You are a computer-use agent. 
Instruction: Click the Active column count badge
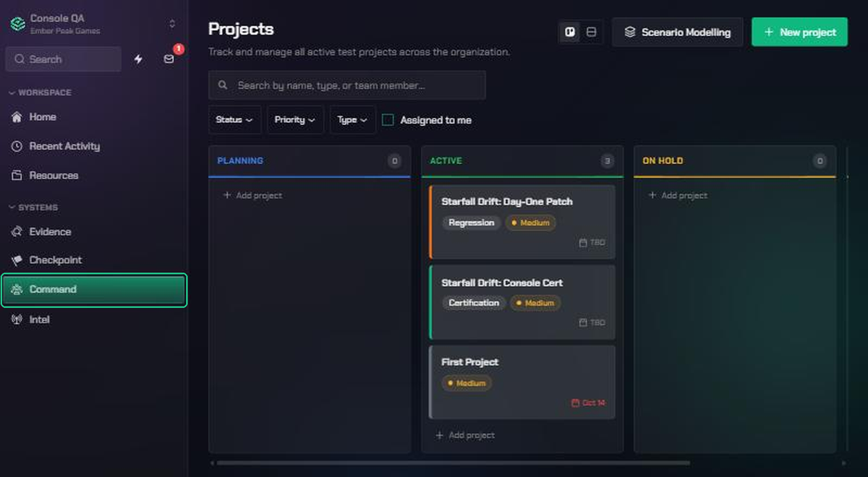[608, 161]
